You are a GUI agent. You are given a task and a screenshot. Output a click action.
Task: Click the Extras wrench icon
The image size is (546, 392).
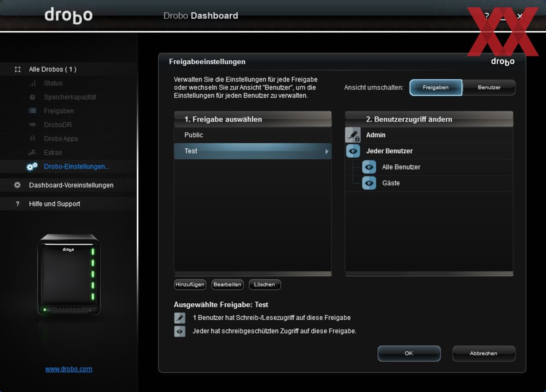[x=32, y=152]
